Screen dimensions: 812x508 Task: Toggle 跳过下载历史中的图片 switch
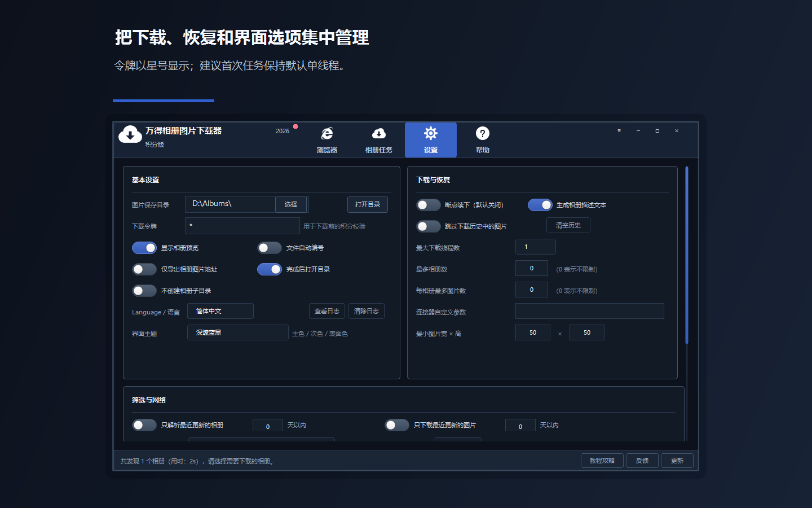(x=429, y=226)
